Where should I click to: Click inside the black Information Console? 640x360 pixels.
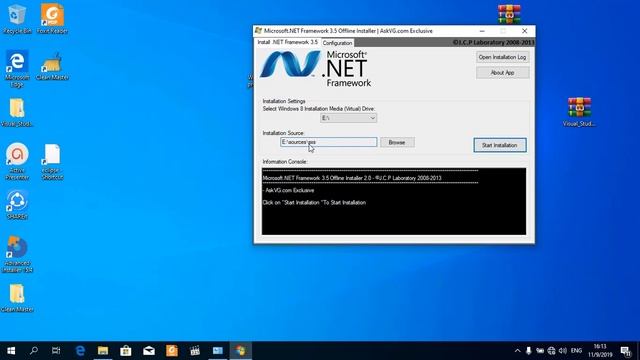pos(394,201)
